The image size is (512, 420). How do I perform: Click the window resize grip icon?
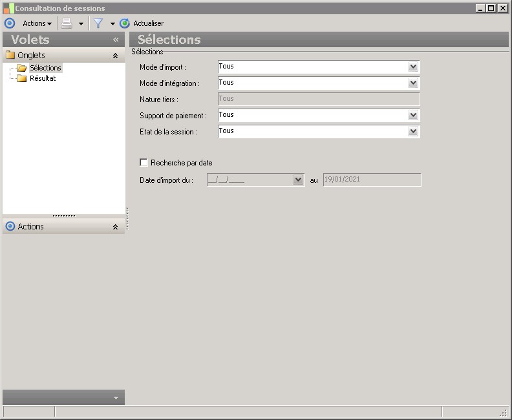pos(504,413)
